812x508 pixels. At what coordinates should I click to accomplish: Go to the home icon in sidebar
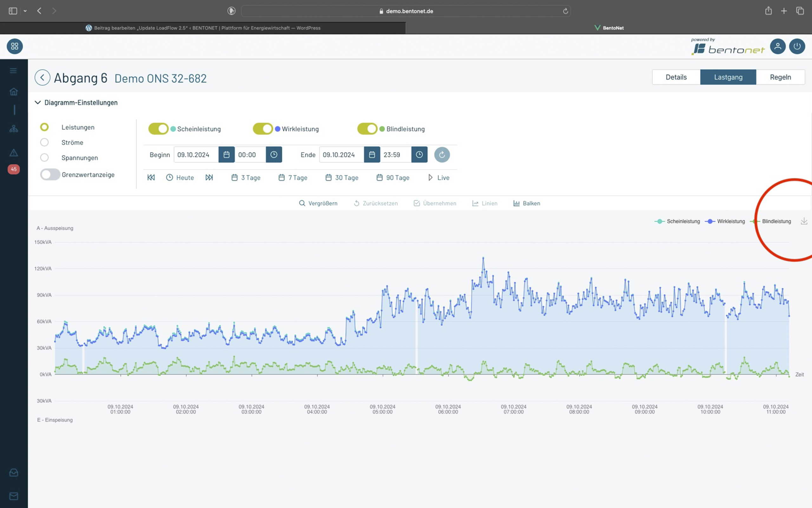click(x=14, y=92)
